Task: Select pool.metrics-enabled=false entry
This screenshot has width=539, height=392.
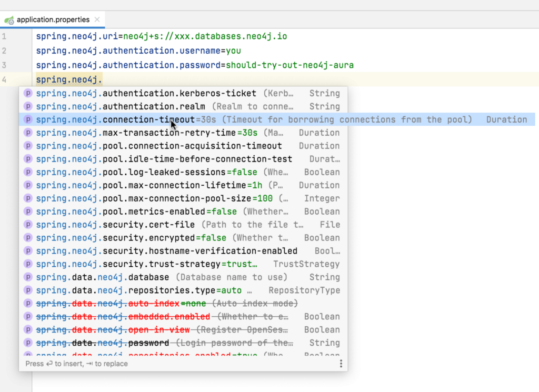Action: point(183,212)
